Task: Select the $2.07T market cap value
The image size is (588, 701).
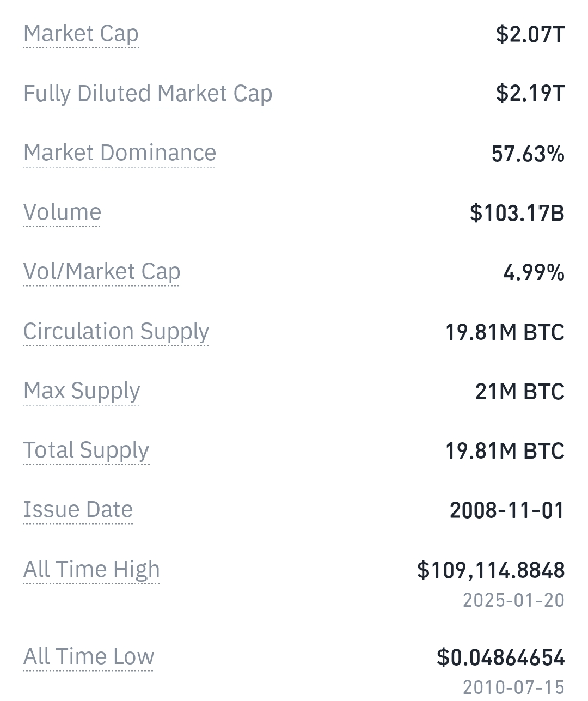Action: [x=530, y=34]
